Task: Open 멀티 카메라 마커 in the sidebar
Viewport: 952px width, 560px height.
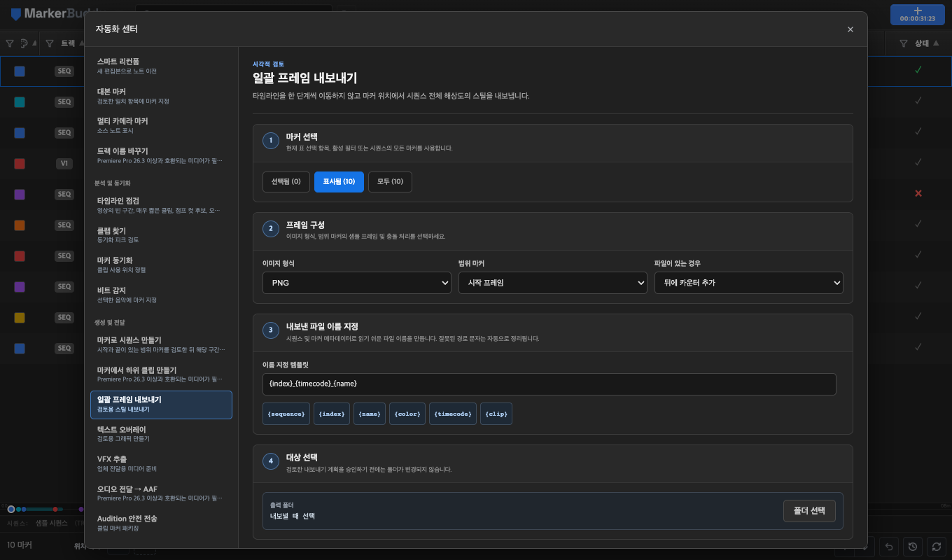Action: point(161,125)
